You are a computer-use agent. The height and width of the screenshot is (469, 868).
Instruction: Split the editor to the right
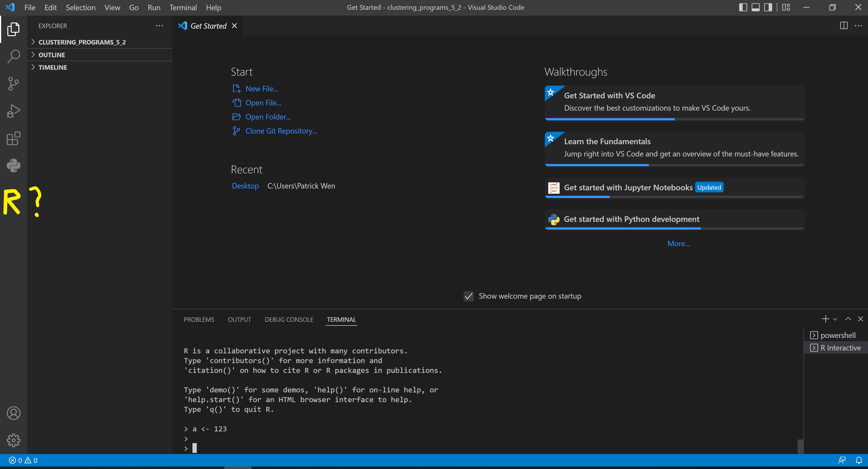pos(844,26)
